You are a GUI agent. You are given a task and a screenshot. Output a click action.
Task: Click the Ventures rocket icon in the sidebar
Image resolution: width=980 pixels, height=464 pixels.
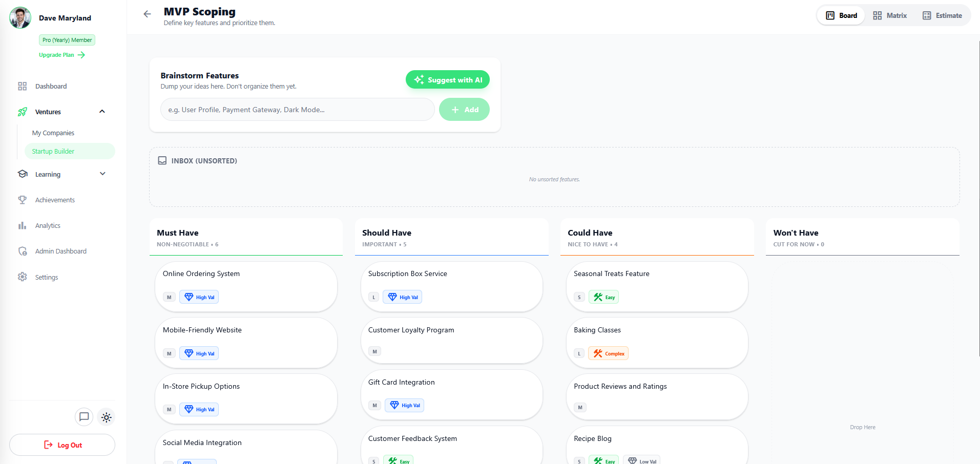[23, 112]
